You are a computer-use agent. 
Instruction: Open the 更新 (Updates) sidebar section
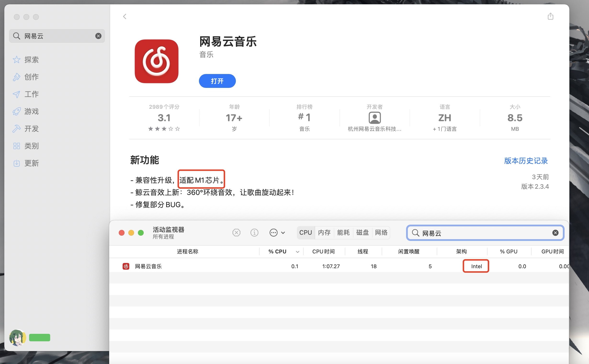31,163
